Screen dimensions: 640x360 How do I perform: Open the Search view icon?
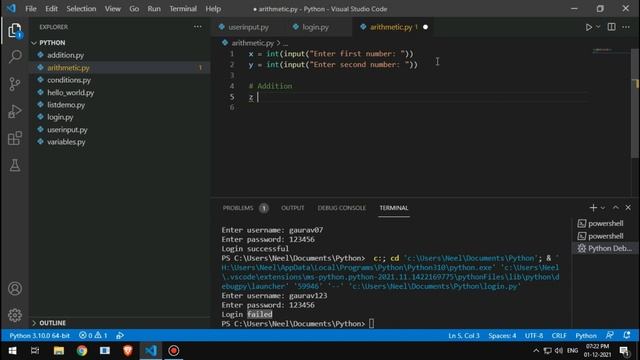tap(15, 56)
